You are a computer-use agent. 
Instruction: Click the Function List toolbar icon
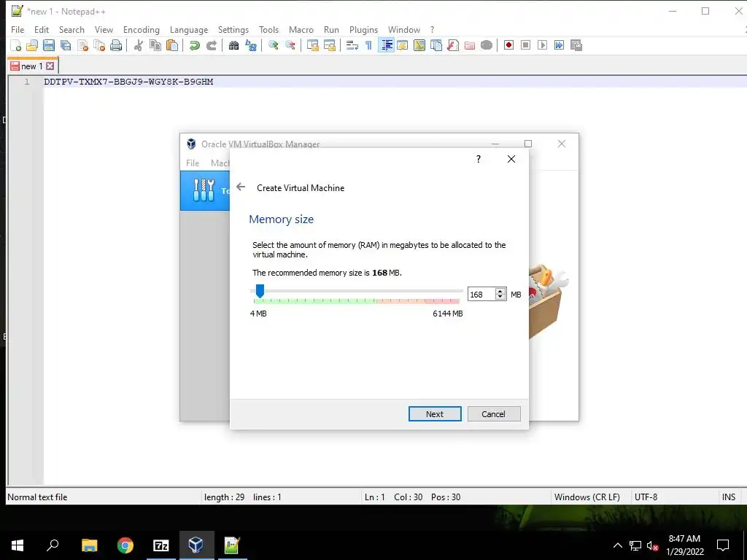(453, 45)
